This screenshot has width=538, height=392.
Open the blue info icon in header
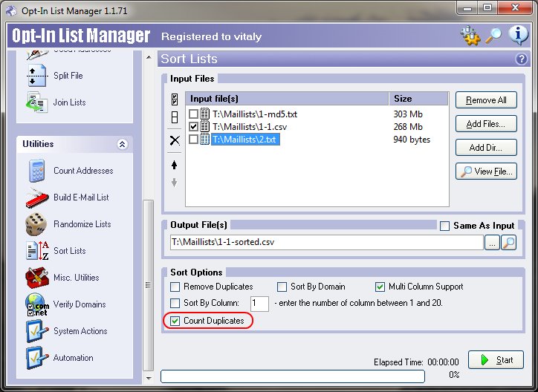point(517,36)
